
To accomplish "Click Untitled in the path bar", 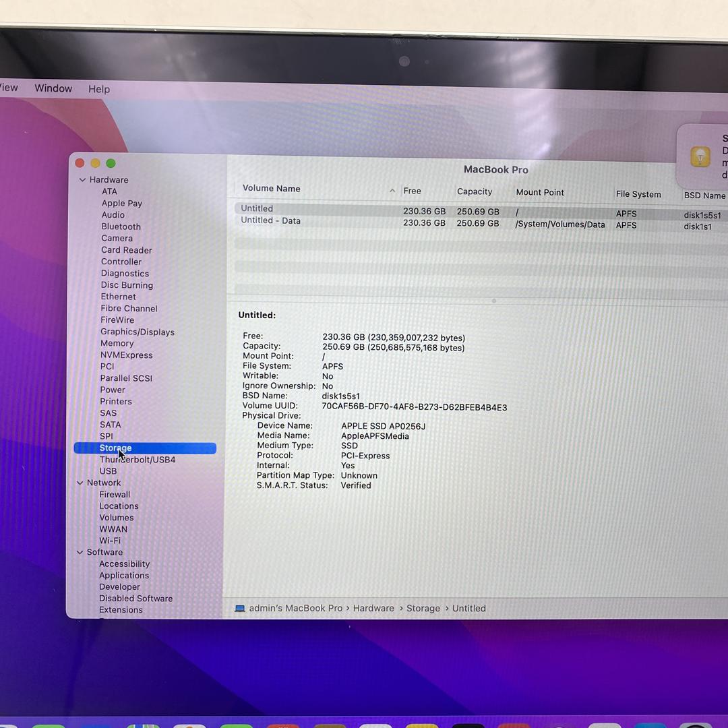I will pyautogui.click(x=469, y=608).
